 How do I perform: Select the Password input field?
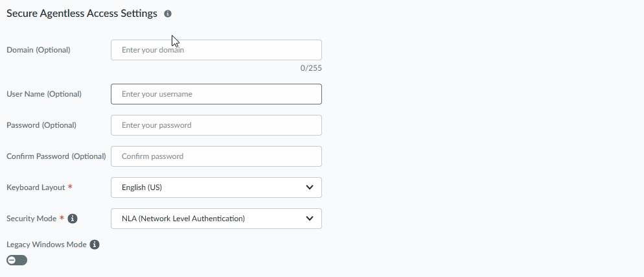pyautogui.click(x=216, y=125)
